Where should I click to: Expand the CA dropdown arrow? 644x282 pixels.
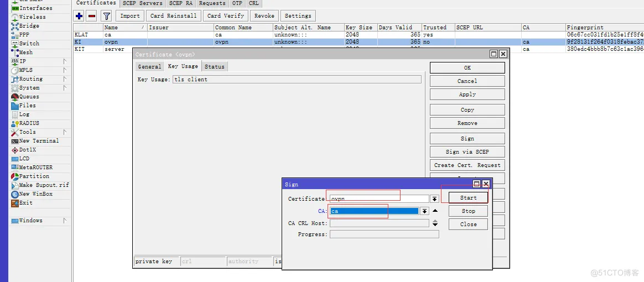point(424,211)
